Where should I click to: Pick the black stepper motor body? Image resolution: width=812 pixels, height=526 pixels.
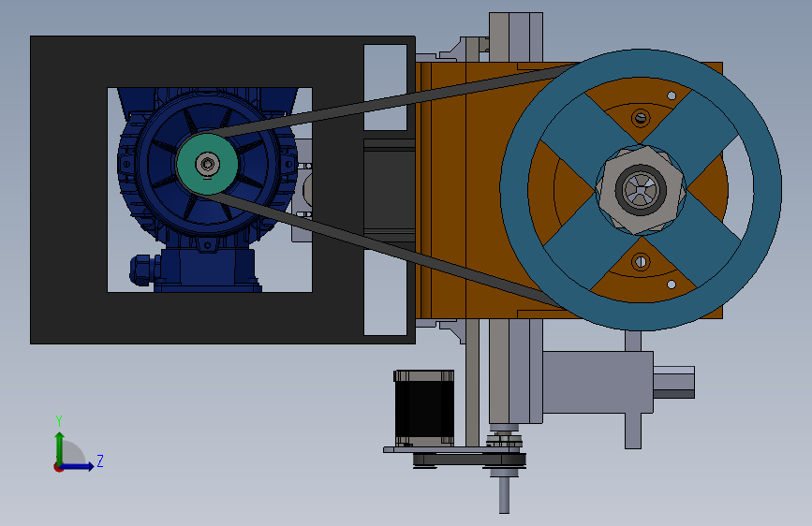click(x=424, y=407)
